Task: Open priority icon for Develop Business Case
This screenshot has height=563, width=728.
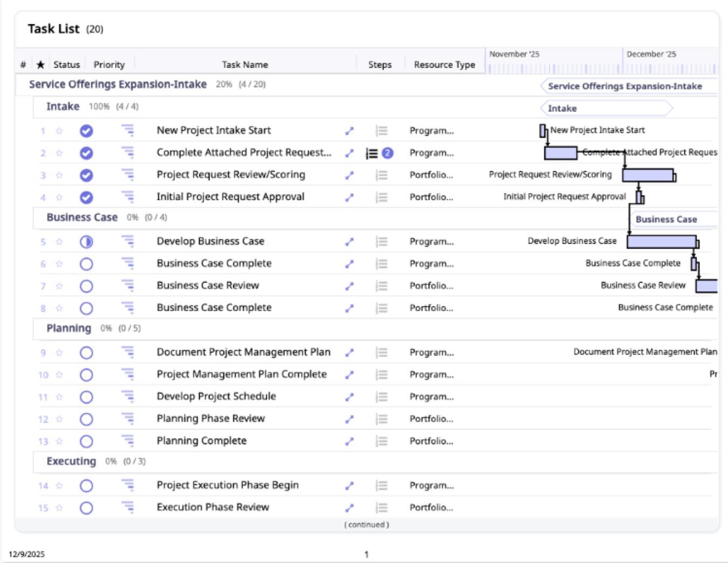Action: pos(127,241)
